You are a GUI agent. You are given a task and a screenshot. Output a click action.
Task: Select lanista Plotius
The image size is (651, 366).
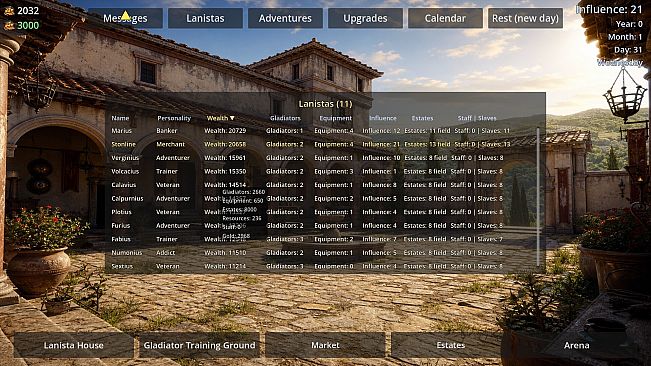[122, 212]
